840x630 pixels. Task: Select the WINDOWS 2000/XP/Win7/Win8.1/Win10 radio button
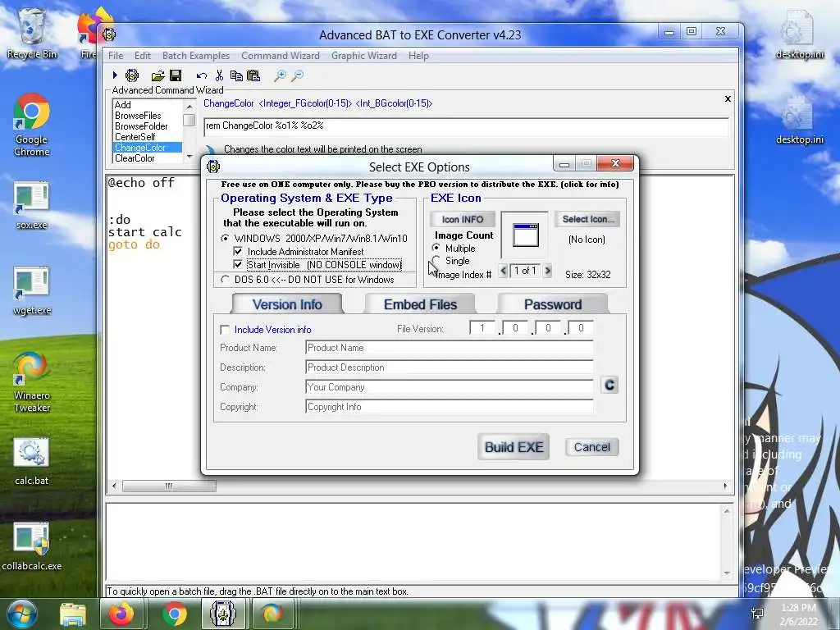coord(225,239)
